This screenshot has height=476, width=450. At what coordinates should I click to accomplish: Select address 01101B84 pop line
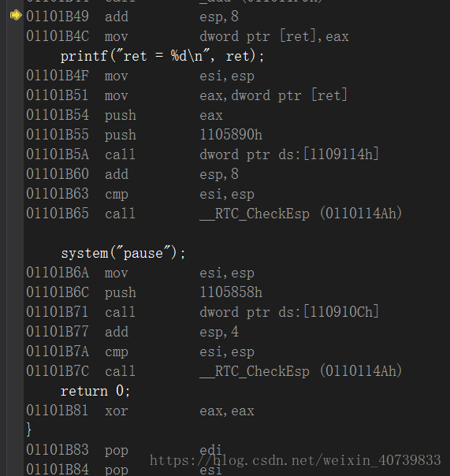125,470
